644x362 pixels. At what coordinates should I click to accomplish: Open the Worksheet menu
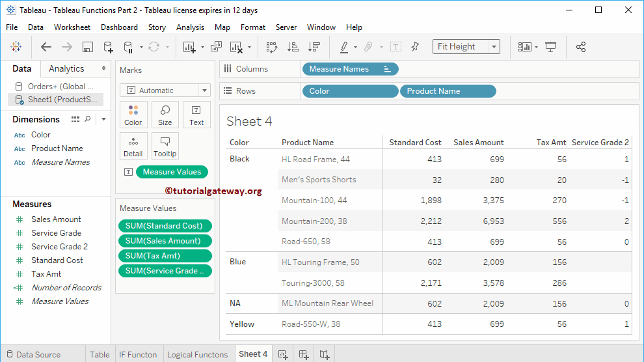[x=72, y=27]
